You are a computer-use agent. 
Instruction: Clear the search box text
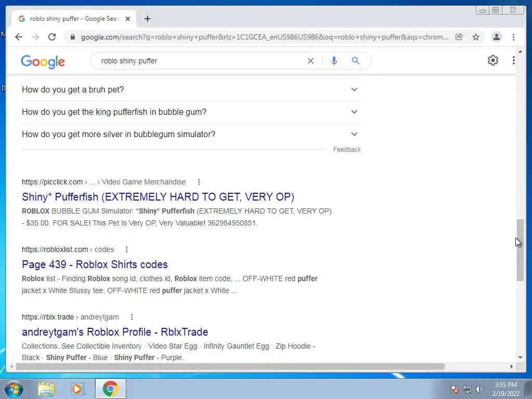[x=311, y=61]
